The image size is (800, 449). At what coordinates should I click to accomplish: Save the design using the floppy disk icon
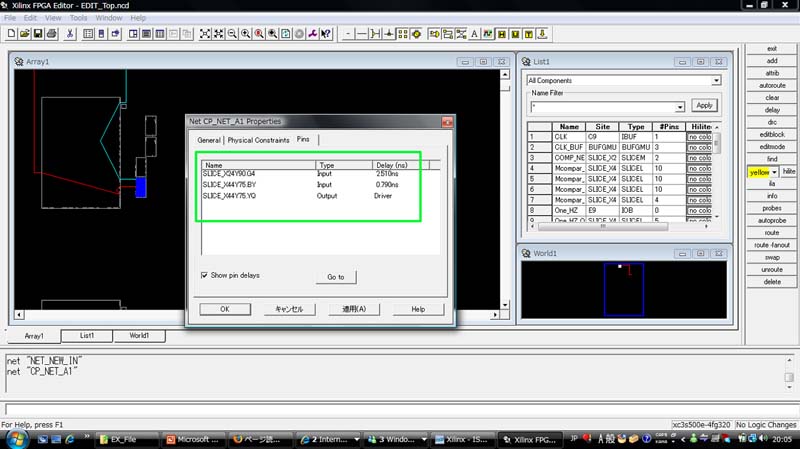pos(38,34)
